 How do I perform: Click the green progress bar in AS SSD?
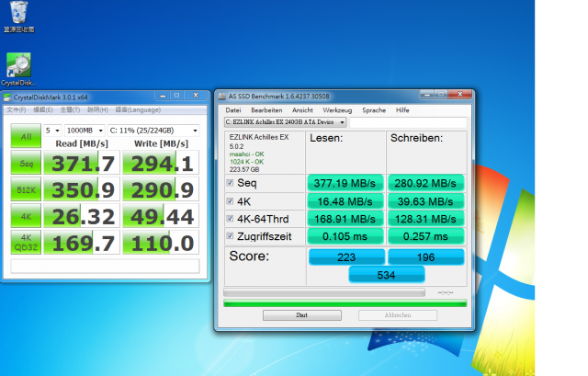pyautogui.click(x=345, y=303)
